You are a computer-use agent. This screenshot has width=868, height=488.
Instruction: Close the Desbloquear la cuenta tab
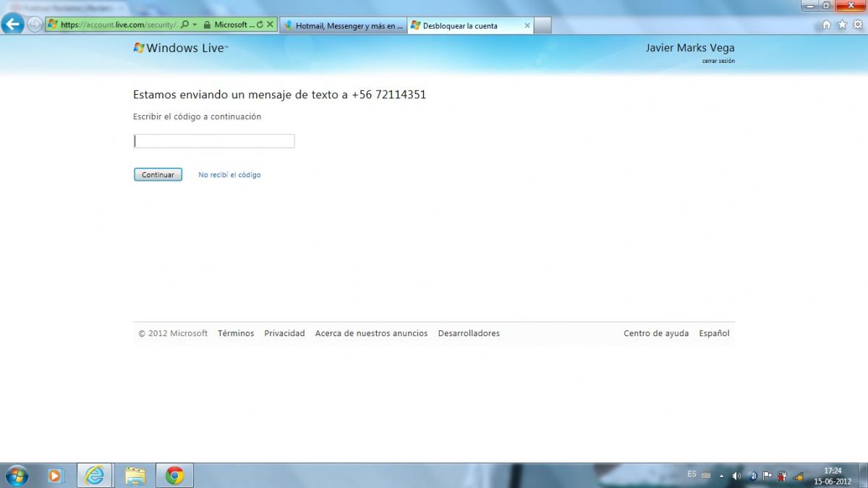pyautogui.click(x=527, y=25)
